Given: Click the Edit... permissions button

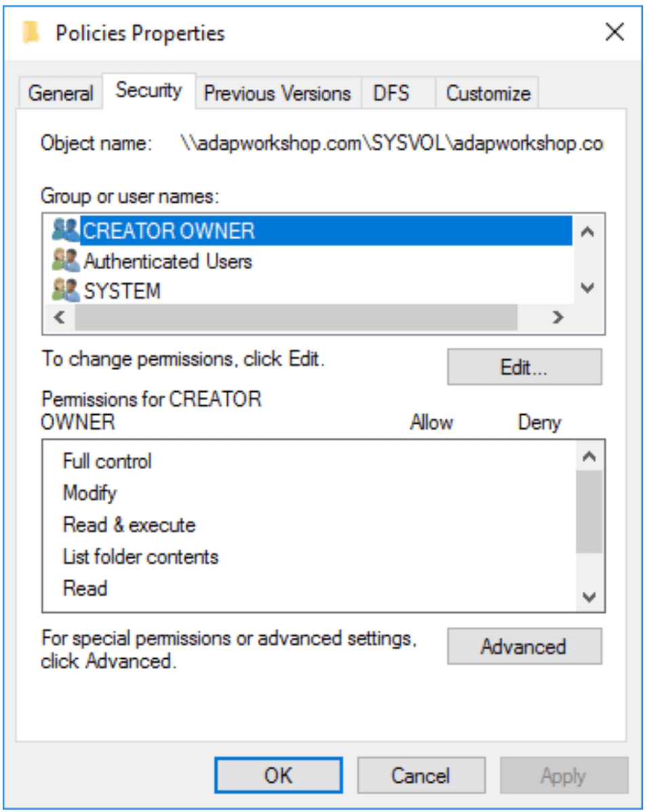Looking at the screenshot, I should pyautogui.click(x=524, y=367).
